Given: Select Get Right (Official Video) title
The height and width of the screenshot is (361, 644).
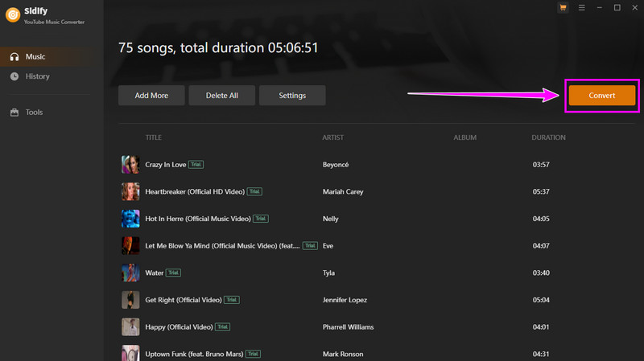Looking at the screenshot, I should tap(184, 300).
